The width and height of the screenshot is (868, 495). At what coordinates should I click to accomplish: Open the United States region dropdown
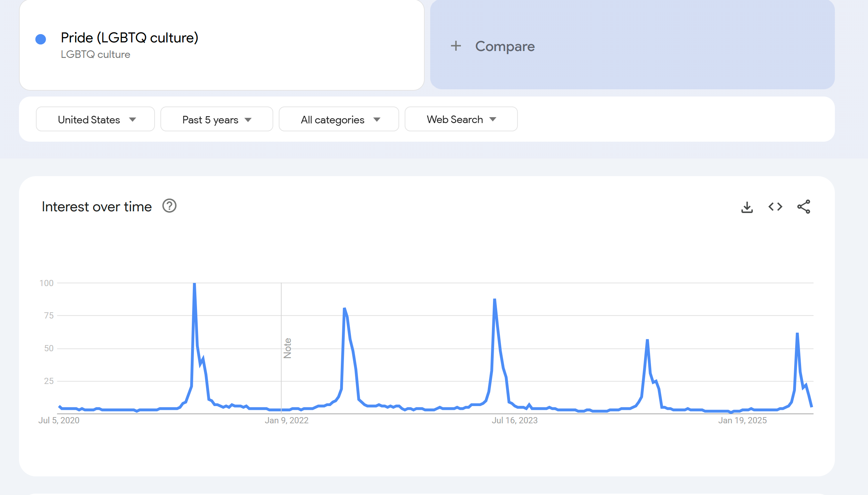[x=95, y=119]
